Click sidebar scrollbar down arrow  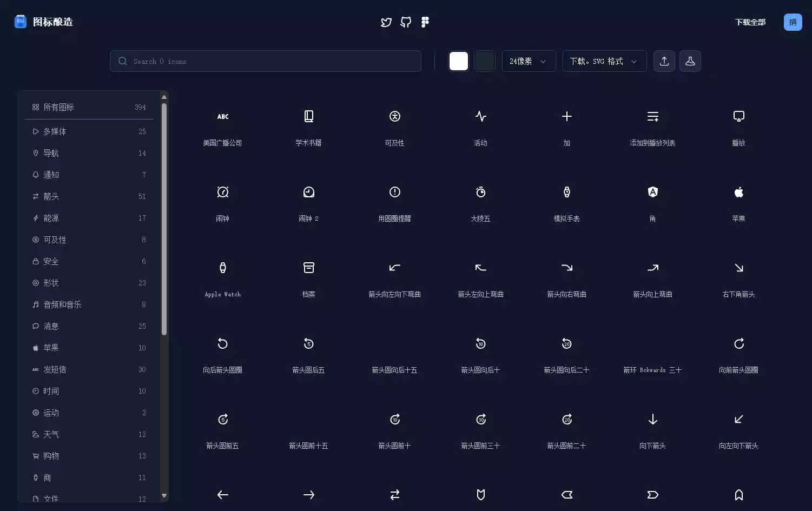(164, 495)
